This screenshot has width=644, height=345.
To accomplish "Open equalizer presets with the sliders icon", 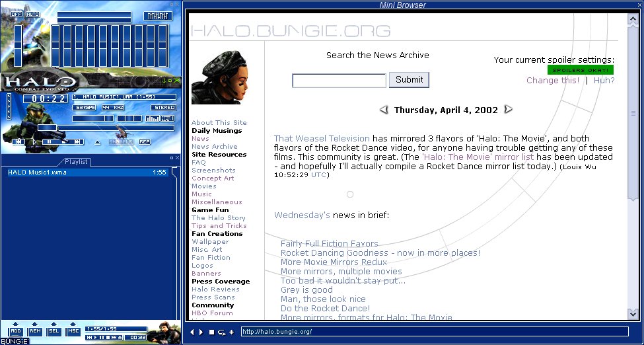I will click(158, 16).
